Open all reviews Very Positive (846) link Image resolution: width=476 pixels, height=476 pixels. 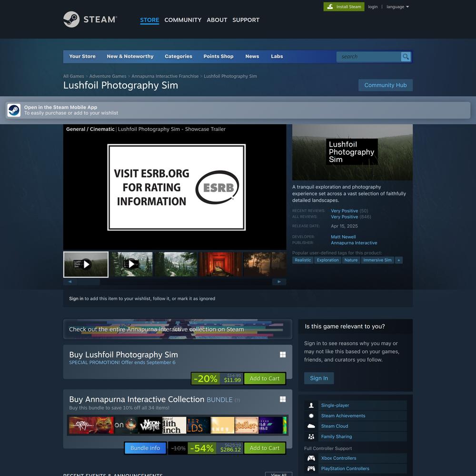coord(351,217)
